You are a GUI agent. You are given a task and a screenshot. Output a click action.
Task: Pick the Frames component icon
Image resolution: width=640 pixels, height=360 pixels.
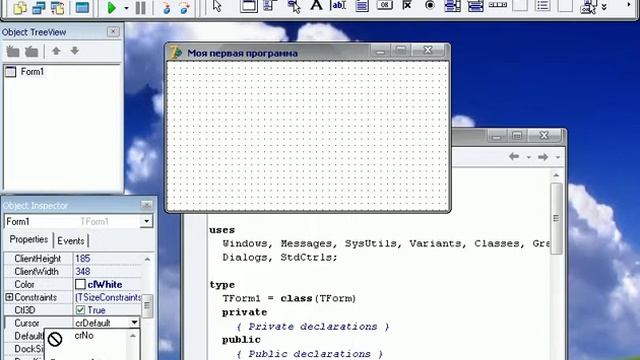pyautogui.click(x=249, y=6)
